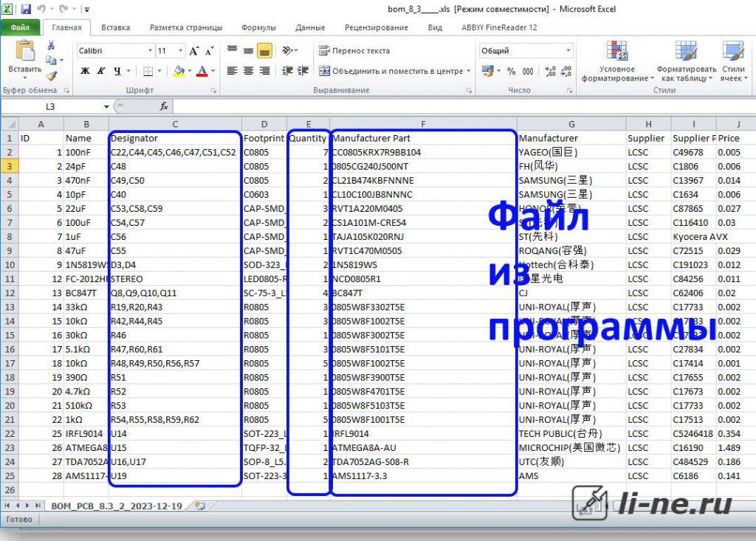This screenshot has height=541, width=756.
Task: Apply the 000 thousands separator format
Action: click(528, 71)
